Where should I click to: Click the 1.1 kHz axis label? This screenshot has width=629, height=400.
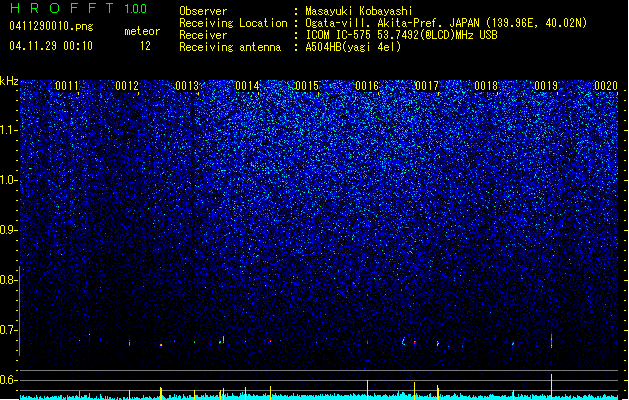pyautogui.click(x=9, y=130)
